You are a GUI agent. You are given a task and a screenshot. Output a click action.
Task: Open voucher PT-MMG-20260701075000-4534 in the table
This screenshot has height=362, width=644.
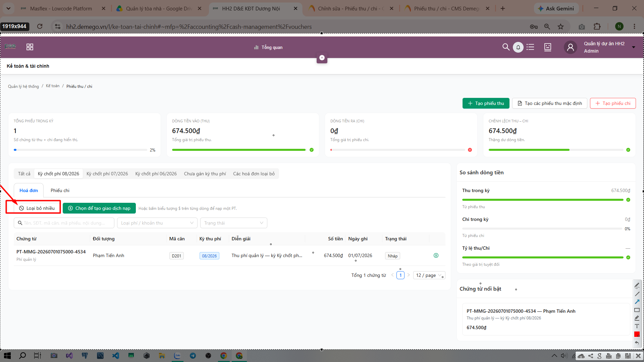coord(51,252)
